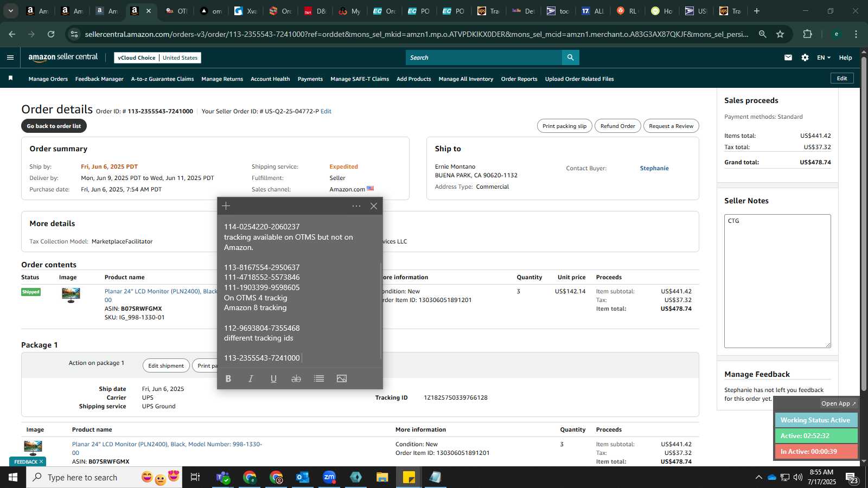Open A-to-z Guarantee Claims
The image size is (868, 488).
(162, 79)
